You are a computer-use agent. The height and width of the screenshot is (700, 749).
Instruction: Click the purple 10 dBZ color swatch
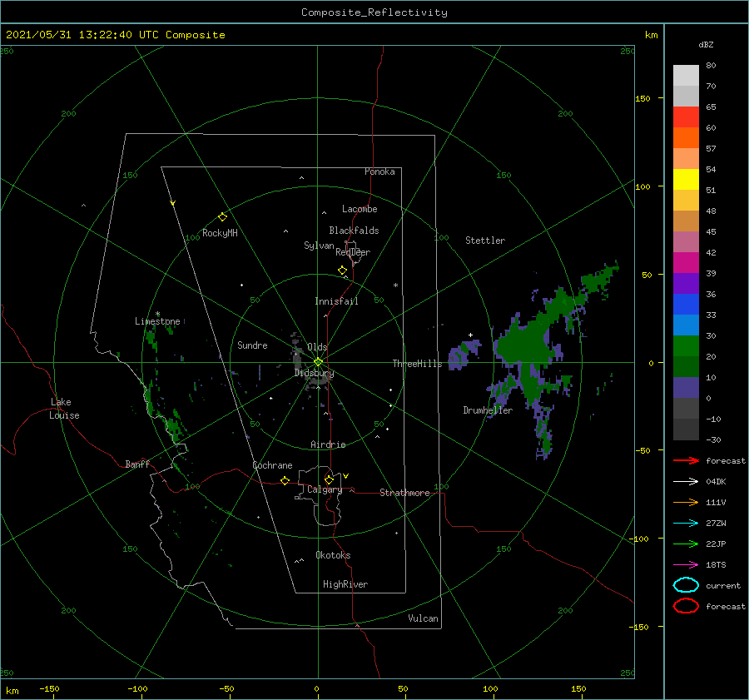coord(686,388)
